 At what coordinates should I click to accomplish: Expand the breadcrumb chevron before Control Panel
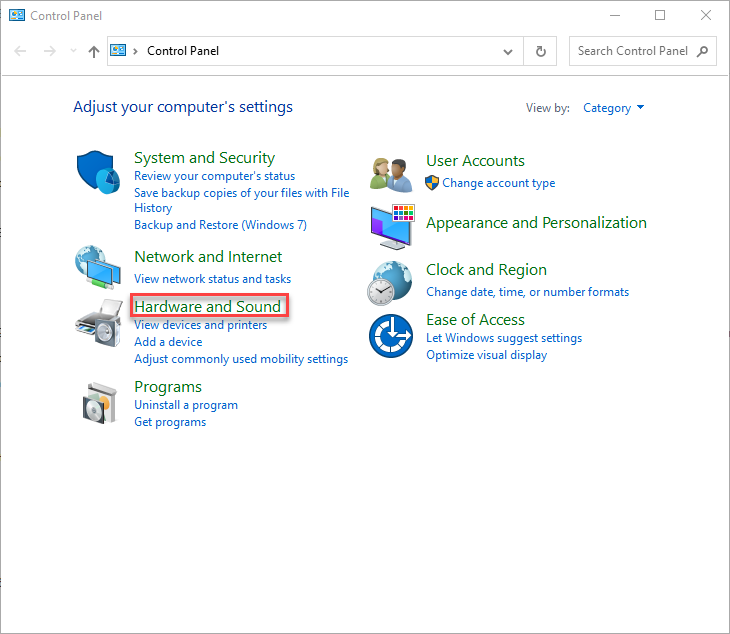click(x=135, y=51)
